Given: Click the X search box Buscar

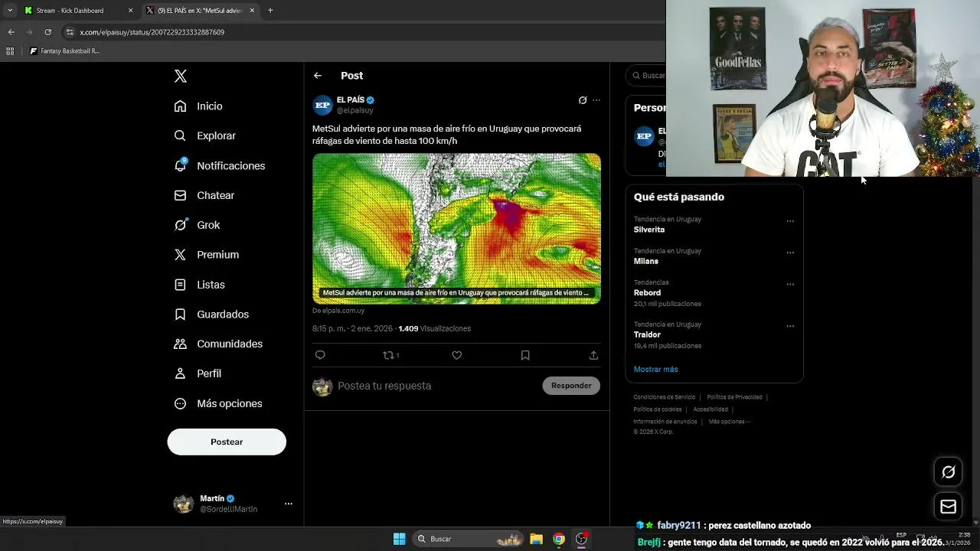Looking at the screenshot, I should pyautogui.click(x=646, y=76).
